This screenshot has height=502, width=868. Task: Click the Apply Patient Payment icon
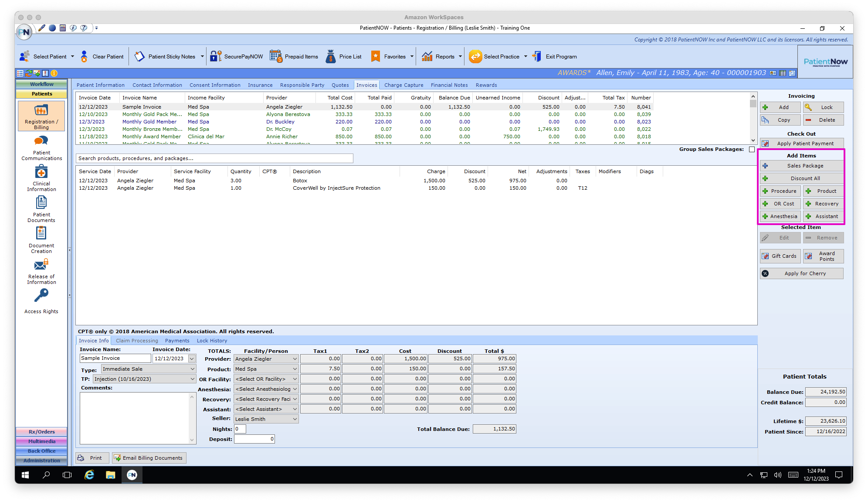tap(801, 143)
